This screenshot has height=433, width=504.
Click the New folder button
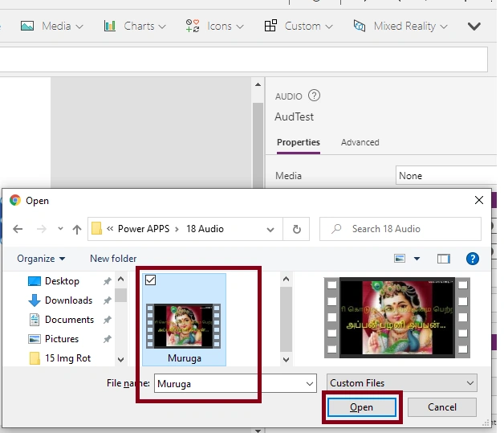pyautogui.click(x=113, y=259)
